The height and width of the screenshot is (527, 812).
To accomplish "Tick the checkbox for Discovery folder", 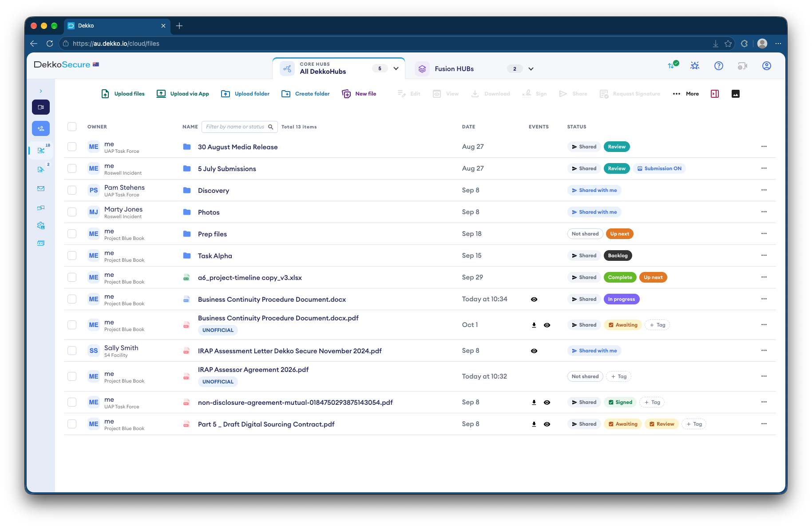I will pyautogui.click(x=72, y=190).
